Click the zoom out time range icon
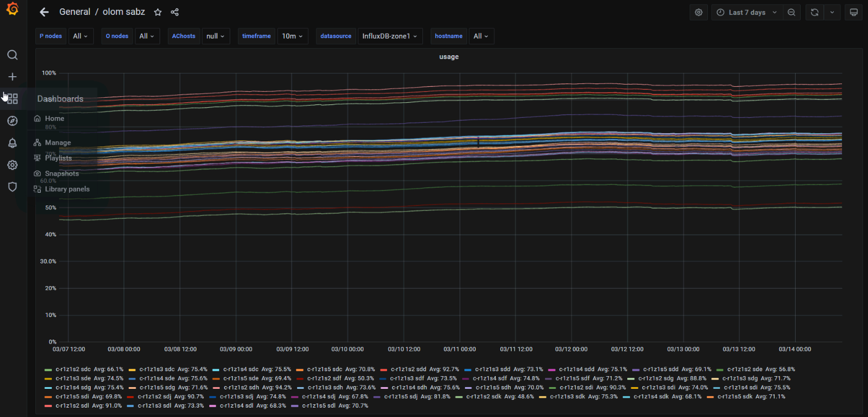The image size is (868, 417). tap(791, 12)
